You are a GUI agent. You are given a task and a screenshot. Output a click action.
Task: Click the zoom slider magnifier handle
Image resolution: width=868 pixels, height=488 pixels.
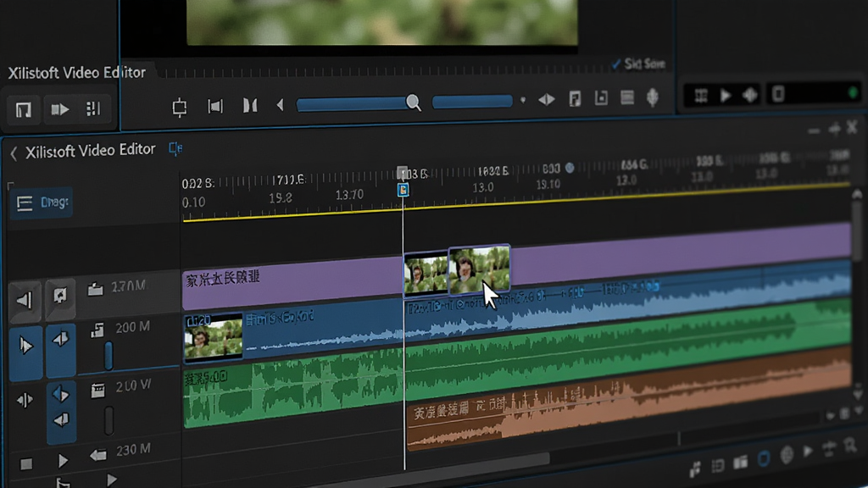(x=413, y=103)
